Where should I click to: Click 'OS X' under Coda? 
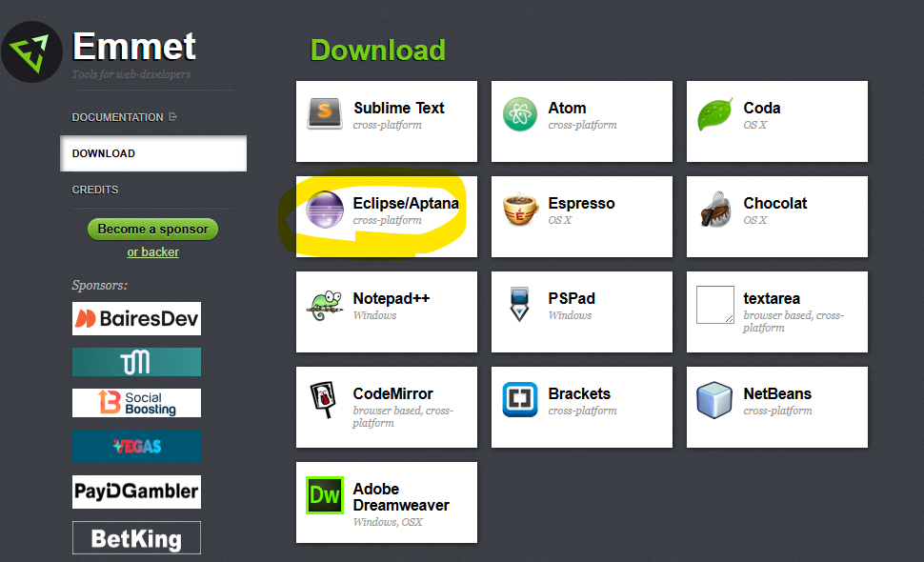[754, 125]
